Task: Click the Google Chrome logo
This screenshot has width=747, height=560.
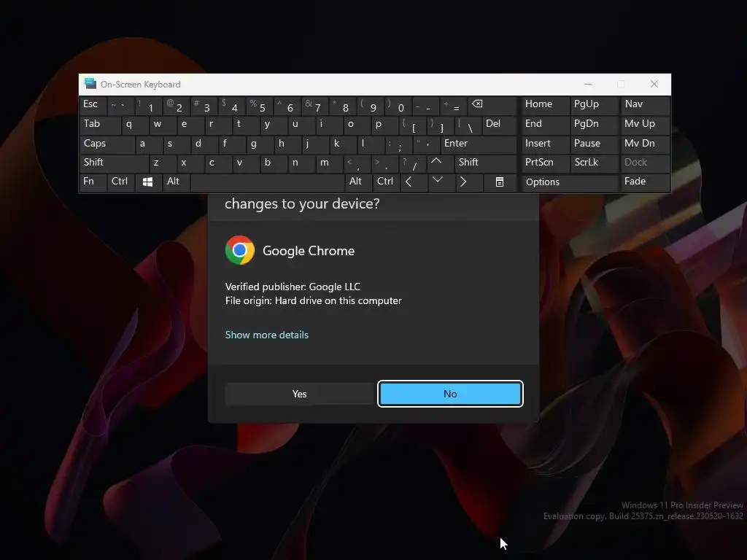Action: [x=239, y=250]
